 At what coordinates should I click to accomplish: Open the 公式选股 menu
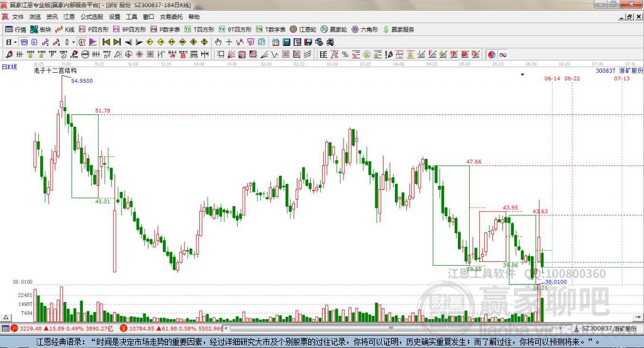tap(92, 17)
